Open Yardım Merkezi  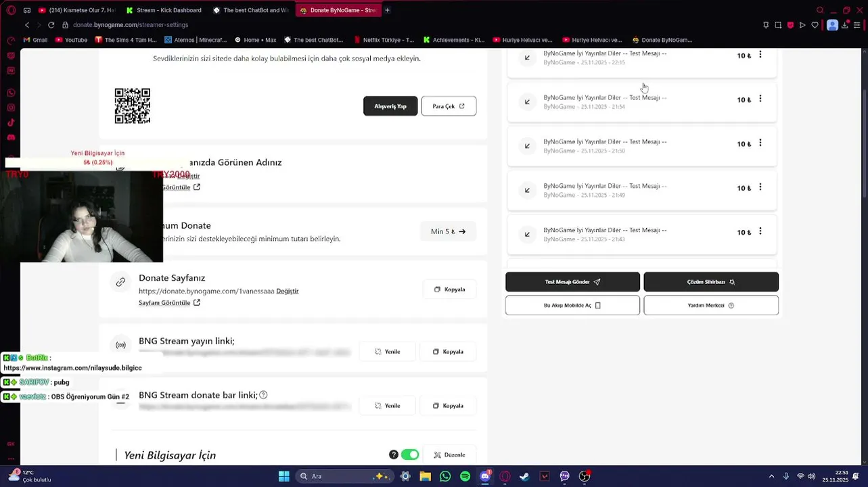pyautogui.click(x=711, y=305)
